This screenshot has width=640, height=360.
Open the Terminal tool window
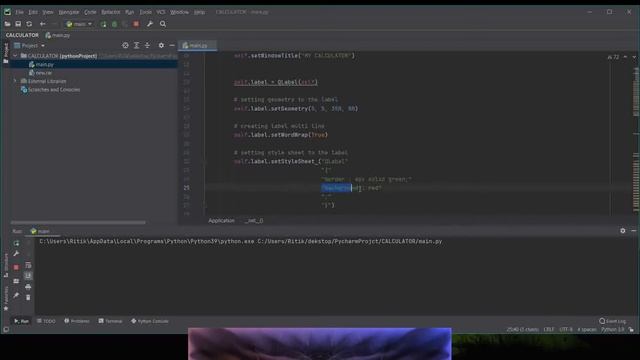(x=110, y=321)
